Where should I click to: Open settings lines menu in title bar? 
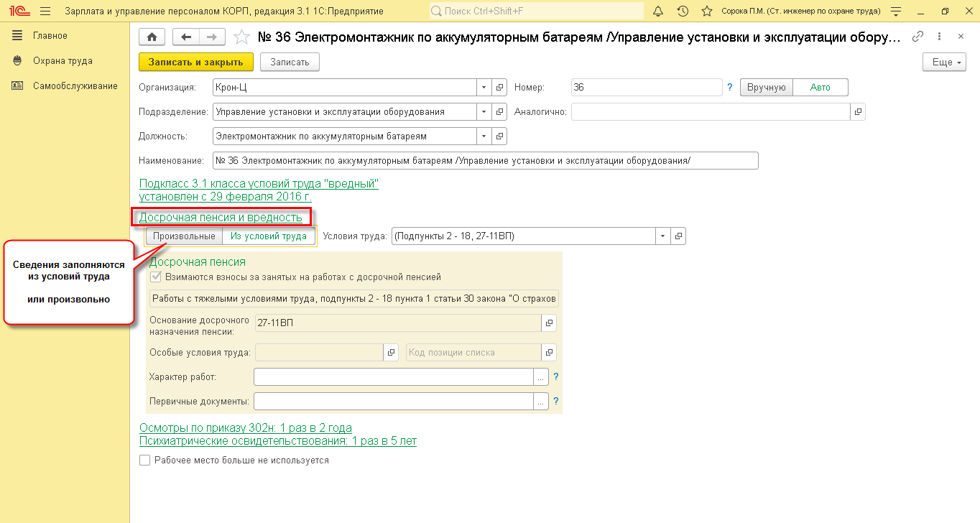(895, 11)
